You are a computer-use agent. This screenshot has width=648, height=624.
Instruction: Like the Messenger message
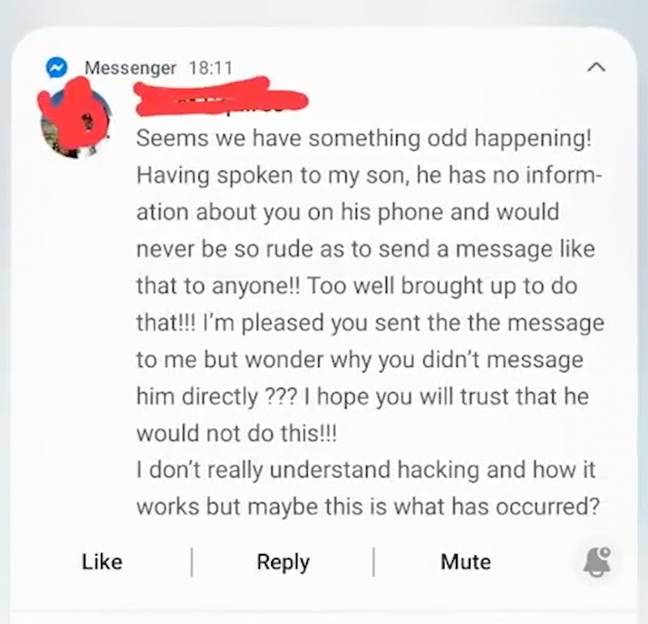pos(102,562)
